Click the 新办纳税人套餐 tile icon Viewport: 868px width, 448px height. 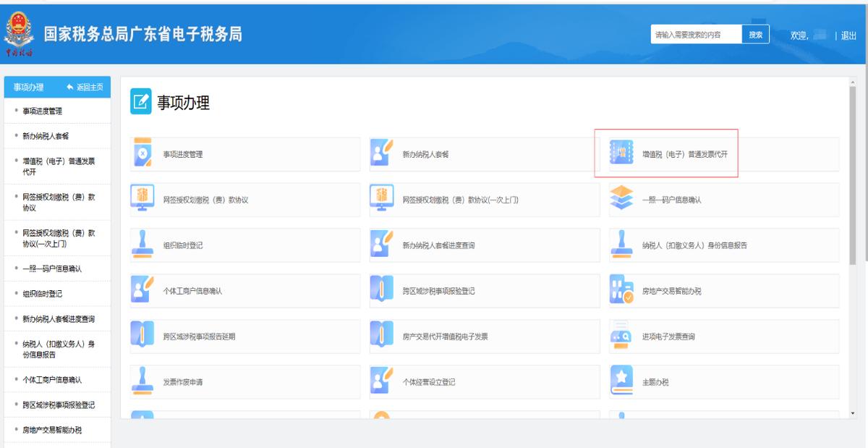[380, 154]
